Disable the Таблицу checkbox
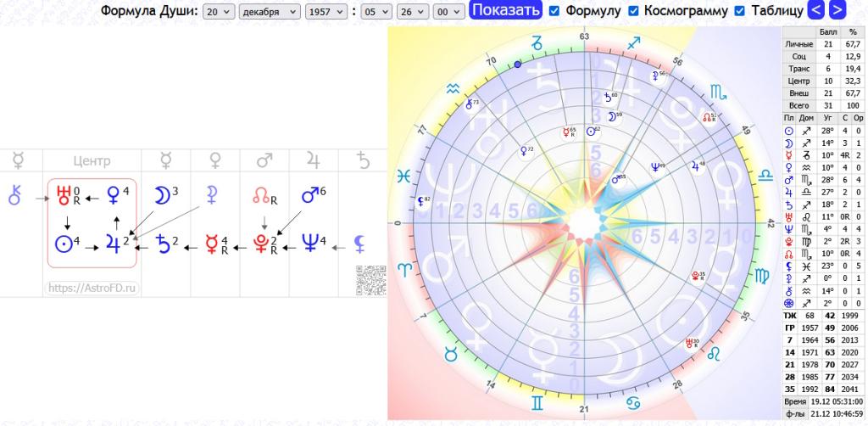868x426 pixels. 740,11
